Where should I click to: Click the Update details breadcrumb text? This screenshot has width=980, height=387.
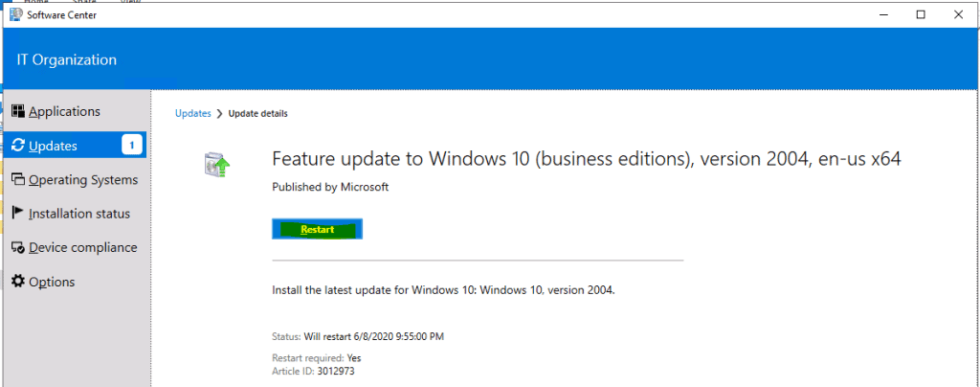257,113
